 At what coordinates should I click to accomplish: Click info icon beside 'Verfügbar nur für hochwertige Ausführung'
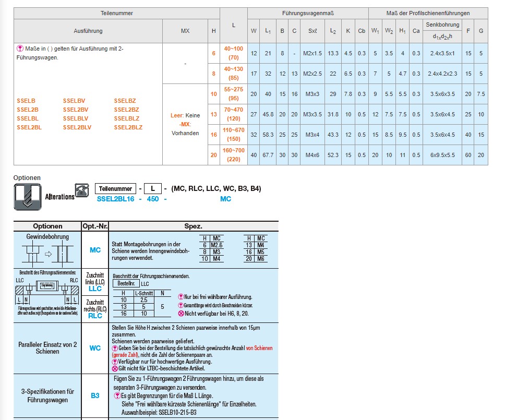[x=115, y=362]
